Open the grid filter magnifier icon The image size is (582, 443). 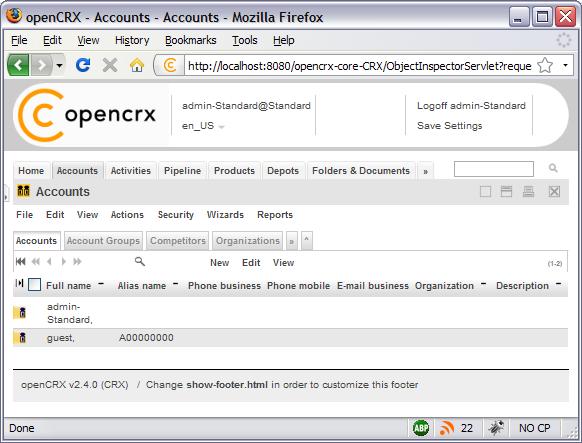140,262
